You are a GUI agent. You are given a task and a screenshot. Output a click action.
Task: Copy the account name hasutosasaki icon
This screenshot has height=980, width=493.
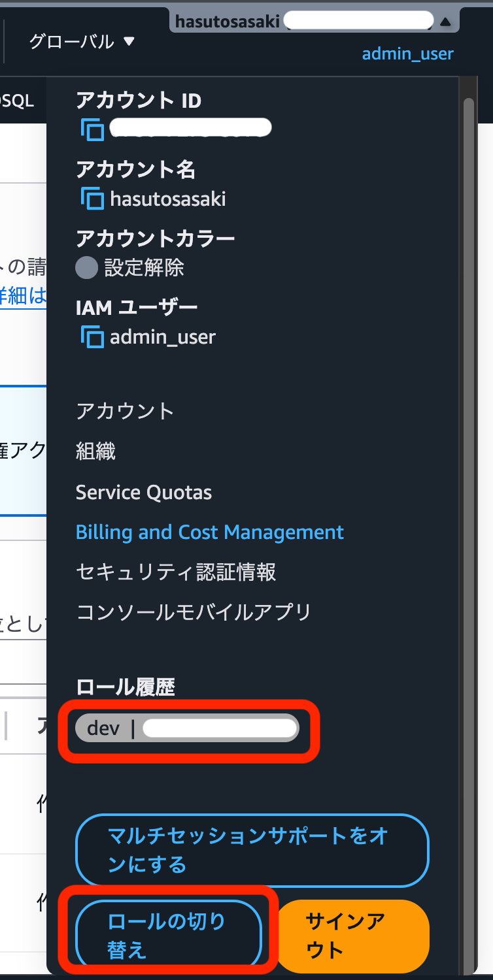(x=92, y=198)
